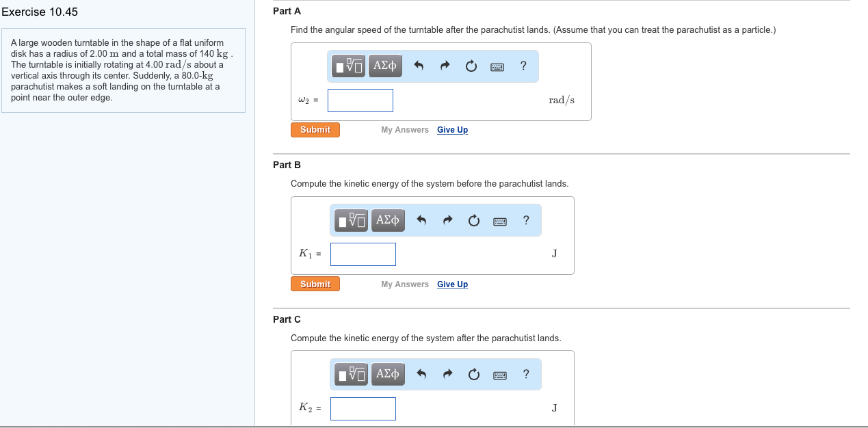Click the K1 answer input field
Viewport: 868px width, 428px height.
(363, 254)
